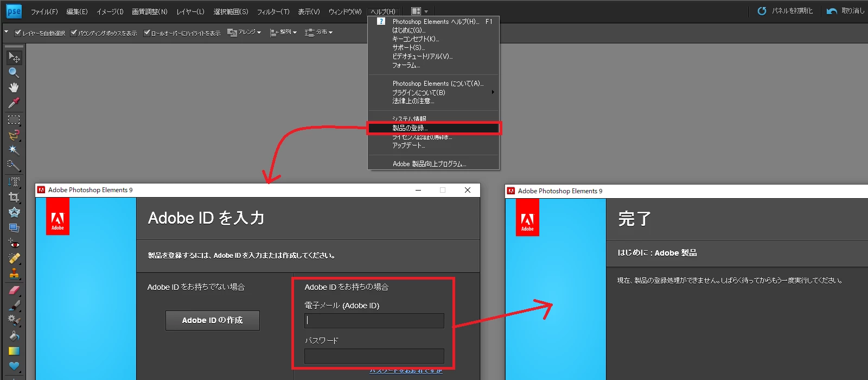Open the 整列 dropdown
Viewport: 868px width, 380px height.
(283, 33)
